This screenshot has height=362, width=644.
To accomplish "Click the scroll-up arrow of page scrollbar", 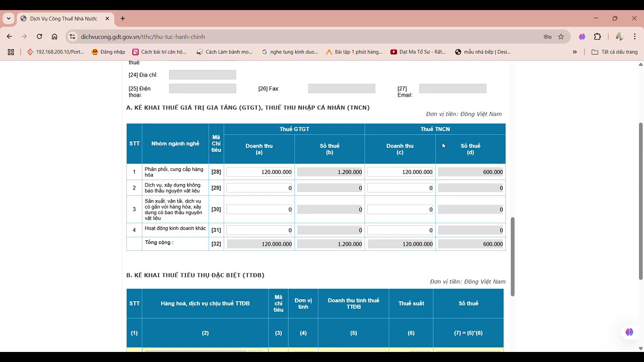I will (x=640, y=64).
